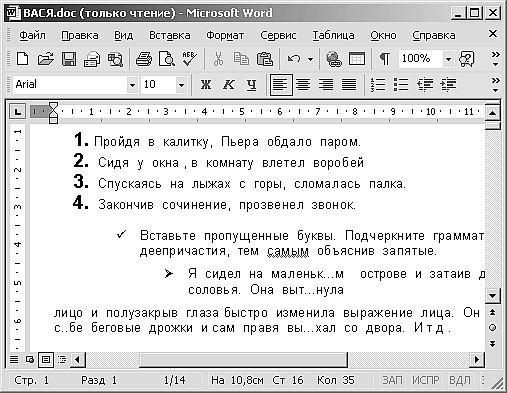This screenshot has height=393, width=507.
Task: Open Print Preview
Action: (x=167, y=59)
